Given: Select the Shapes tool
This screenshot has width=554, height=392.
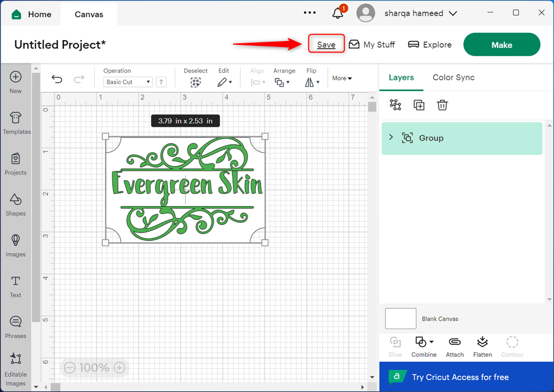Looking at the screenshot, I should point(16,204).
